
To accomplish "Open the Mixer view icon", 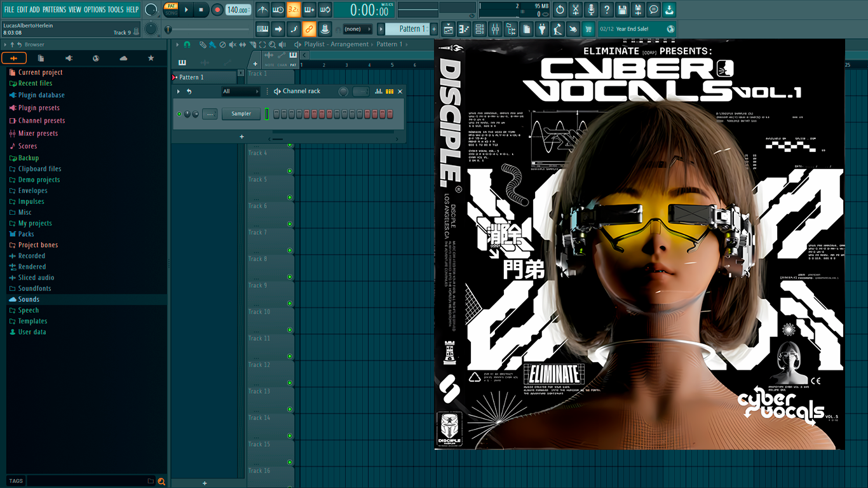I will coord(496,29).
